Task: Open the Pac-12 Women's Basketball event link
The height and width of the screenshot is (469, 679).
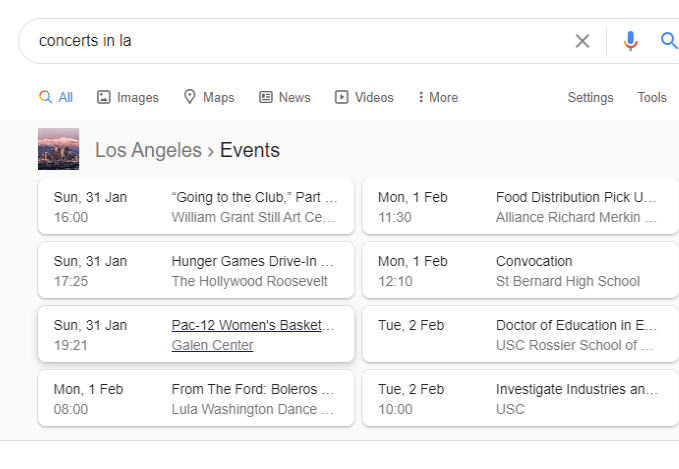Action: (x=252, y=325)
